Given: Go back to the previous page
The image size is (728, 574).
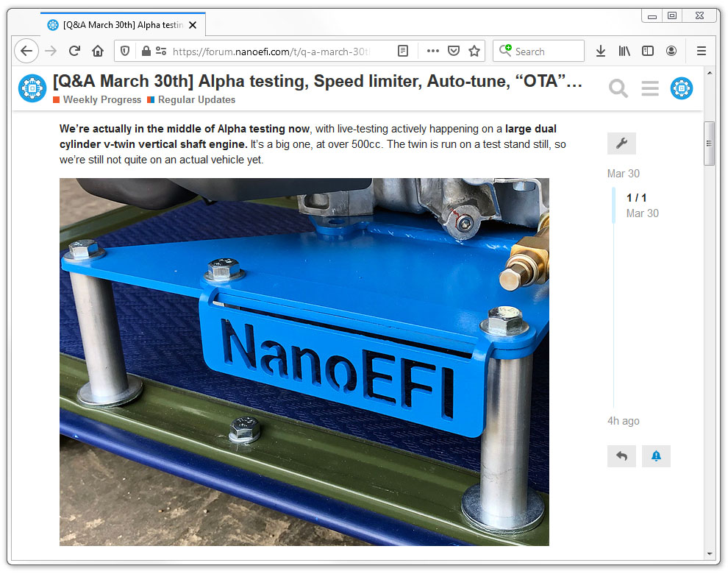Looking at the screenshot, I should tap(26, 51).
